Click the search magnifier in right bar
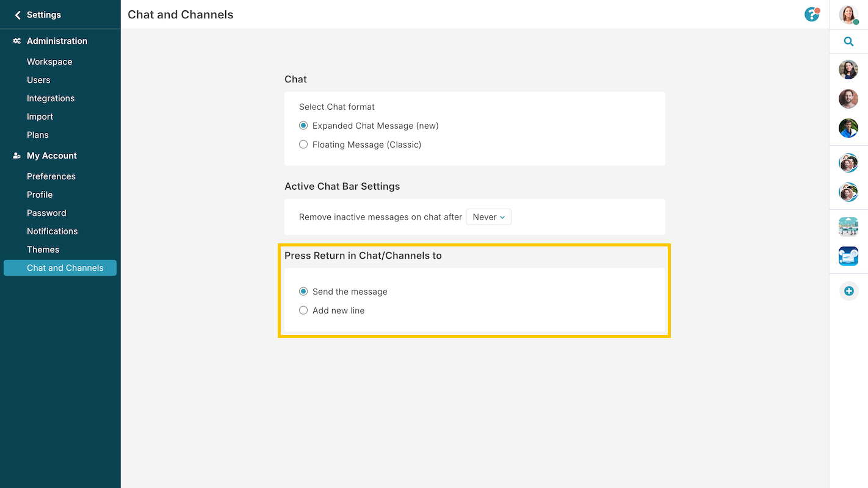The width and height of the screenshot is (868, 488). [x=848, y=41]
